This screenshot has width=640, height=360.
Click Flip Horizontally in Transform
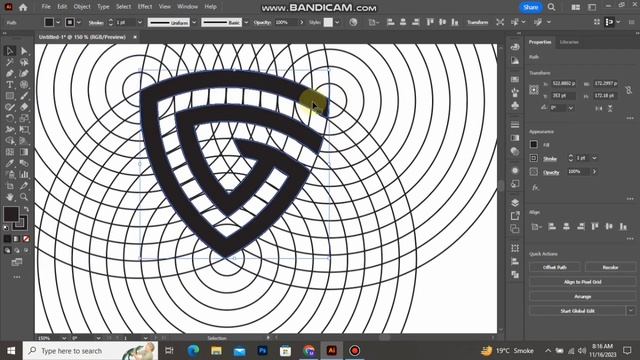(599, 108)
